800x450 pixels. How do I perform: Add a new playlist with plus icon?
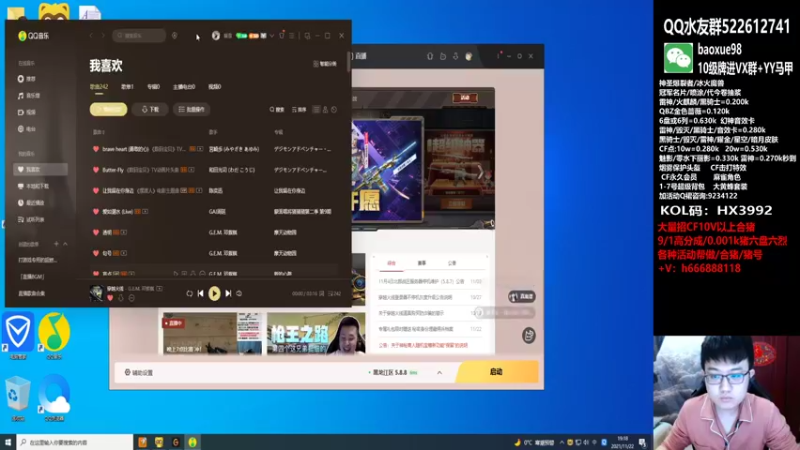(56, 244)
